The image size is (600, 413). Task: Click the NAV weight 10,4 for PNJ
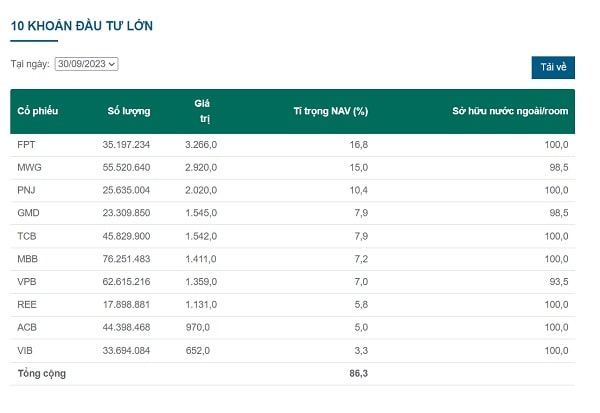click(x=359, y=190)
